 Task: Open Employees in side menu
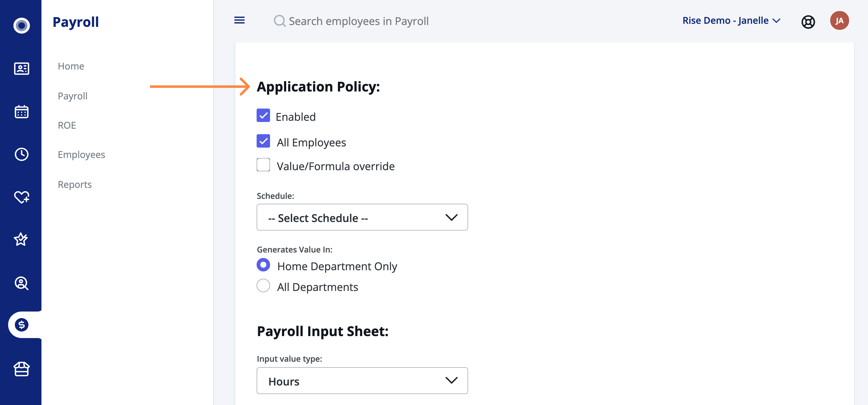point(81,155)
